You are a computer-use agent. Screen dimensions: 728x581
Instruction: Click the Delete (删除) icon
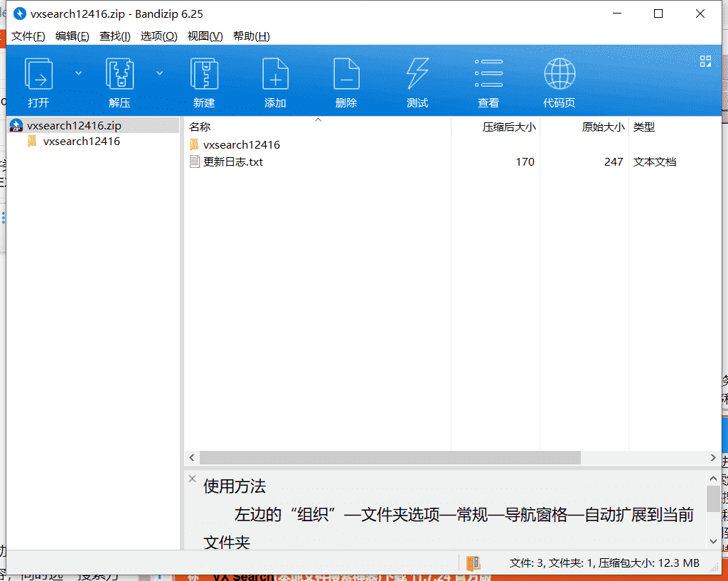pos(346,73)
